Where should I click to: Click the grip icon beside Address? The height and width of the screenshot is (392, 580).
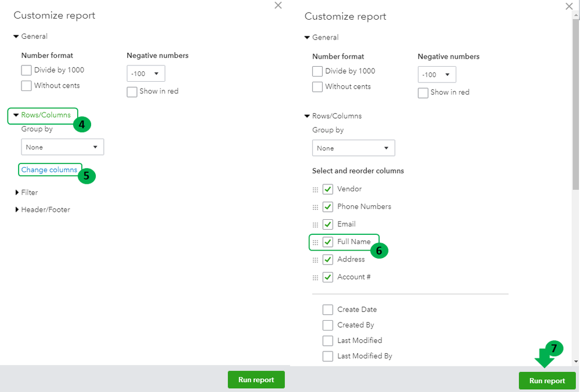pos(316,260)
